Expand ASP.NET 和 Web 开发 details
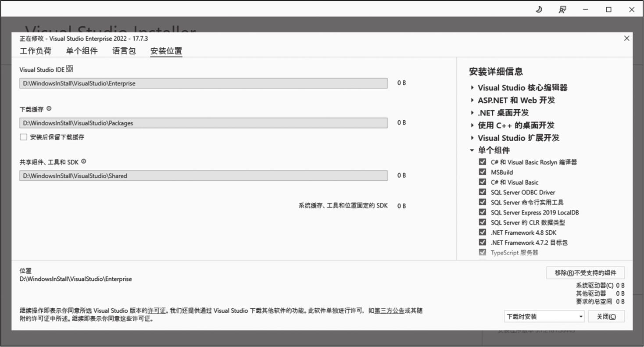The width and height of the screenshot is (644, 347). click(x=472, y=100)
